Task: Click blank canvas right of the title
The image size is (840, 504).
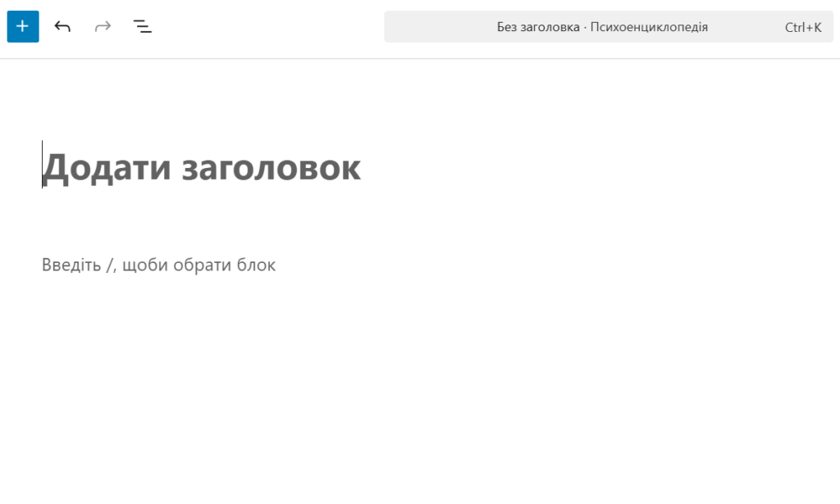Action: [591, 167]
